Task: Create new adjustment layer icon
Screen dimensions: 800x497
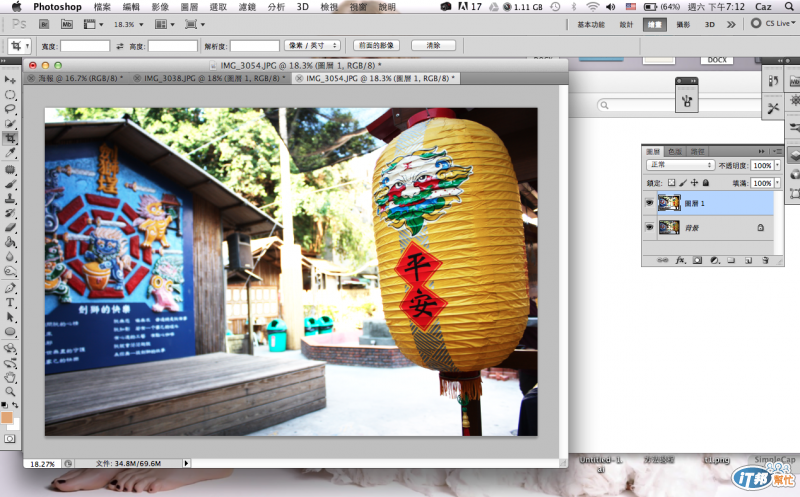Action: (715, 260)
